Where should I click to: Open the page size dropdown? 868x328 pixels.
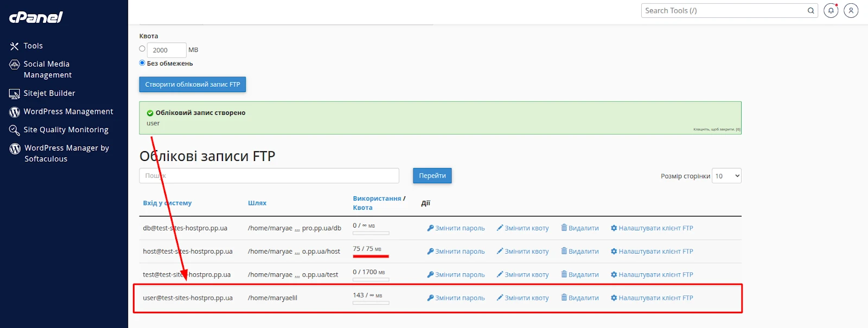pyautogui.click(x=726, y=176)
